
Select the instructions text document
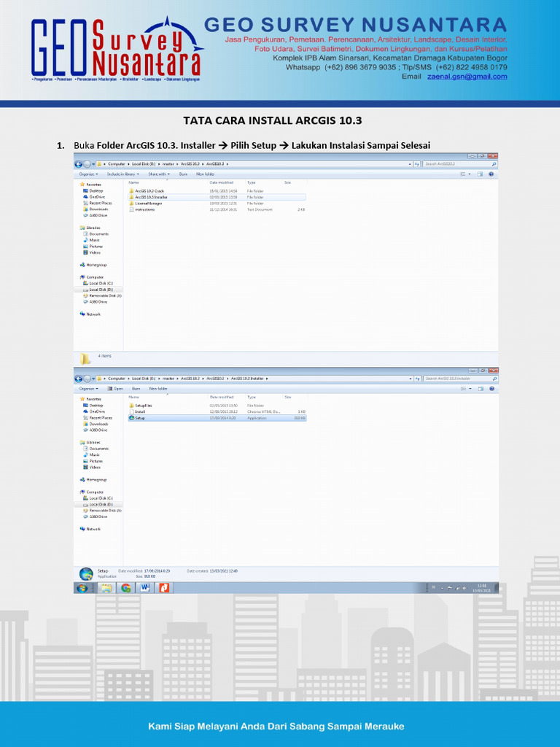[217, 209]
